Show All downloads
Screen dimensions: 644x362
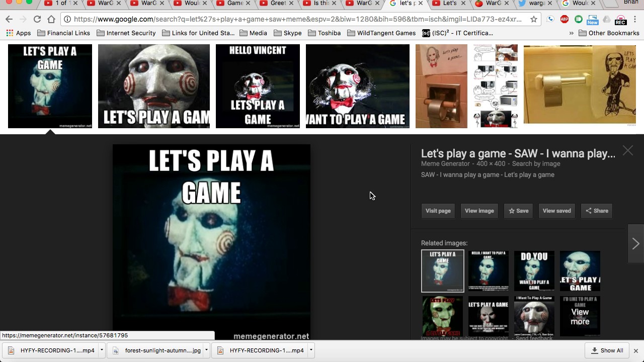[607, 350]
